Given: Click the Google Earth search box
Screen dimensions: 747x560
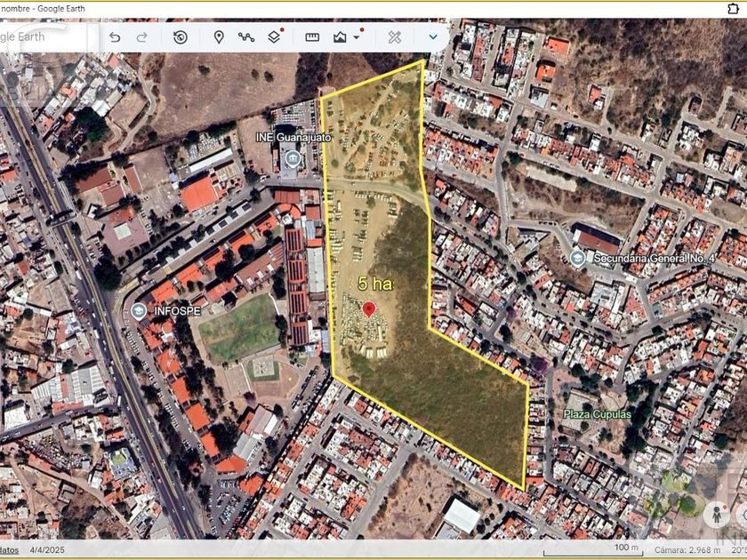Looking at the screenshot, I should point(44,37).
